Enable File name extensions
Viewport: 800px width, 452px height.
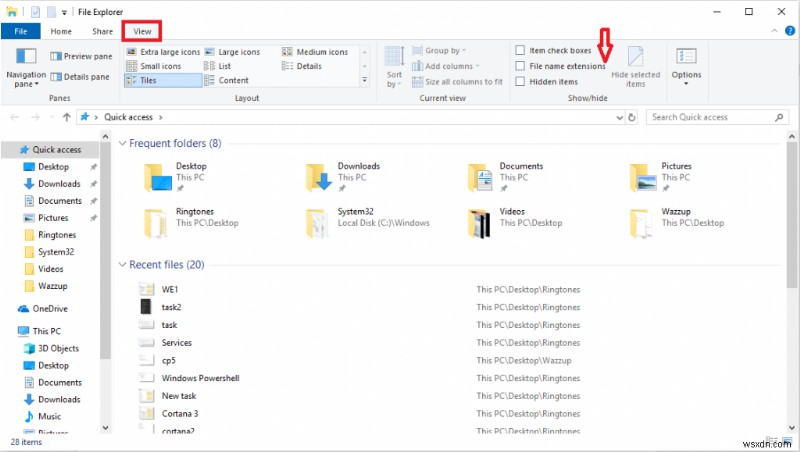(520, 66)
